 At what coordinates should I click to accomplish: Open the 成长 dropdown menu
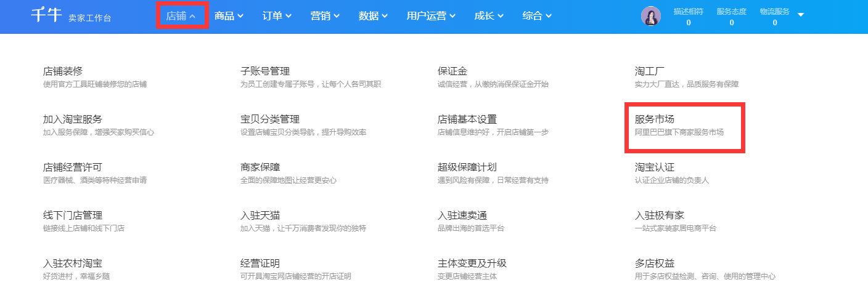(x=489, y=16)
